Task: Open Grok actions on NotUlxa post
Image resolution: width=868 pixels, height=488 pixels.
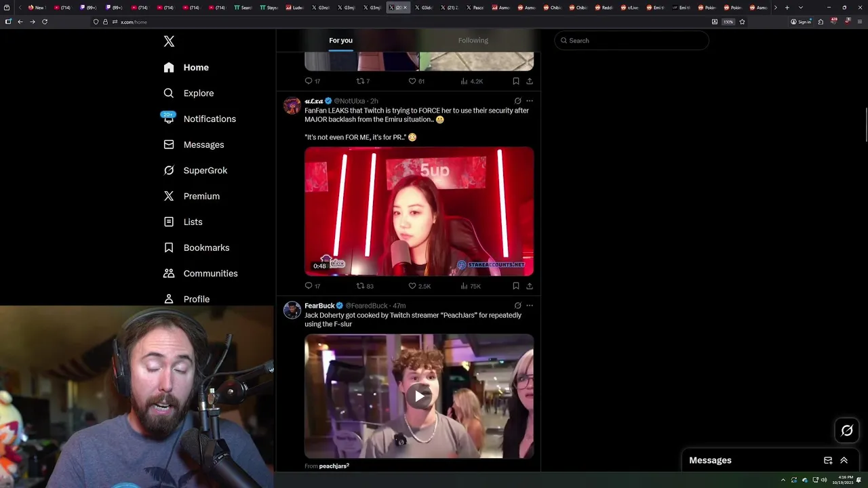Action: [x=517, y=101]
